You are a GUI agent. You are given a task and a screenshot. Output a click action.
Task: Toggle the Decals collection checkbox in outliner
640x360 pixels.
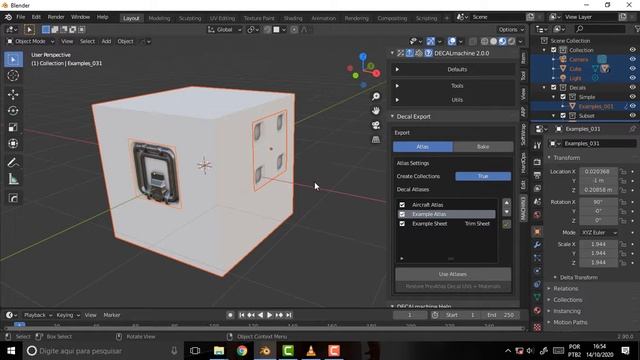(x=553, y=87)
